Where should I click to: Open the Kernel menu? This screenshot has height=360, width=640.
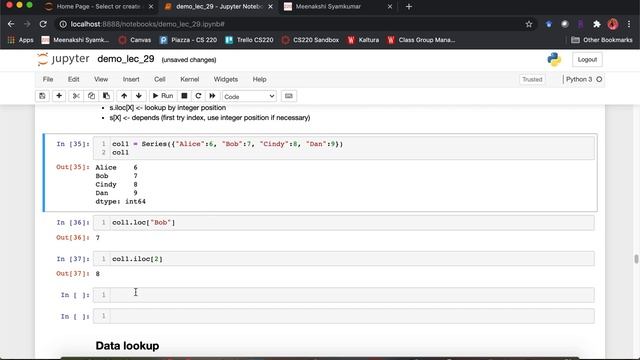tap(189, 79)
